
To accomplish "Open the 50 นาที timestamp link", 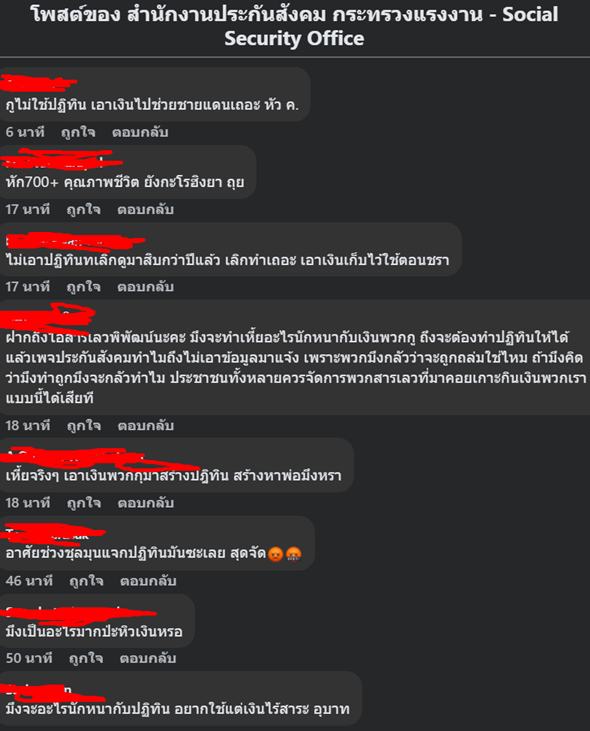I will click(x=29, y=658).
